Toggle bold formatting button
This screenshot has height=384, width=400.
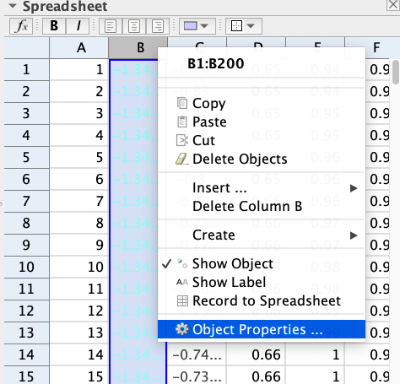54,26
